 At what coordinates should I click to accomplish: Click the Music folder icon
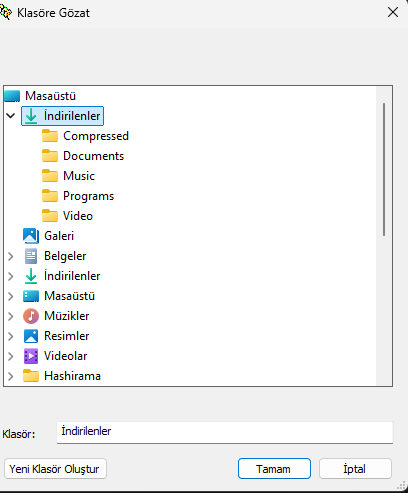tap(50, 176)
